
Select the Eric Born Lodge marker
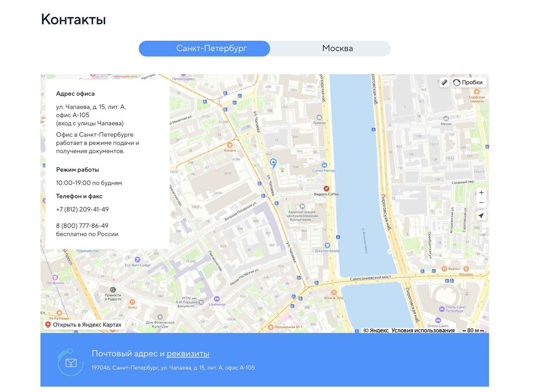click(x=137, y=260)
